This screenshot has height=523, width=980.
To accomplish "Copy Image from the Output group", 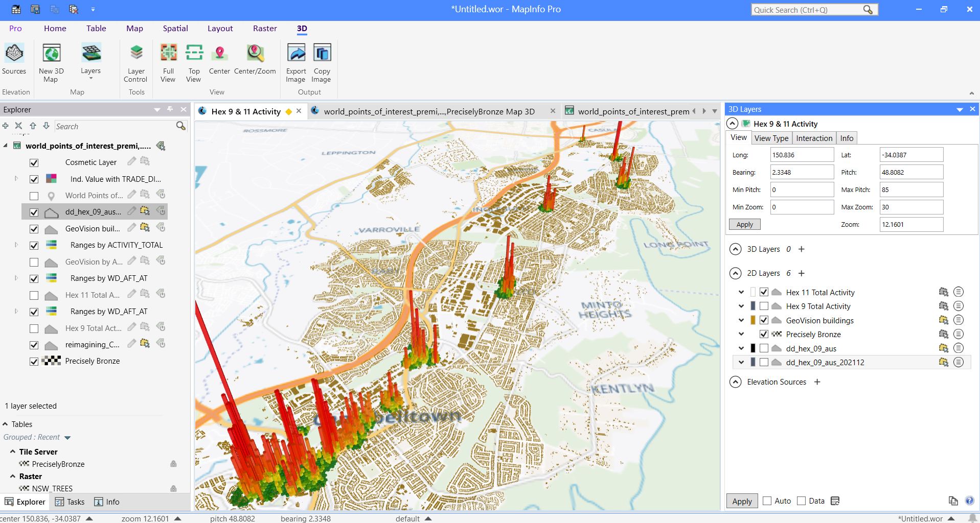I will (x=321, y=61).
